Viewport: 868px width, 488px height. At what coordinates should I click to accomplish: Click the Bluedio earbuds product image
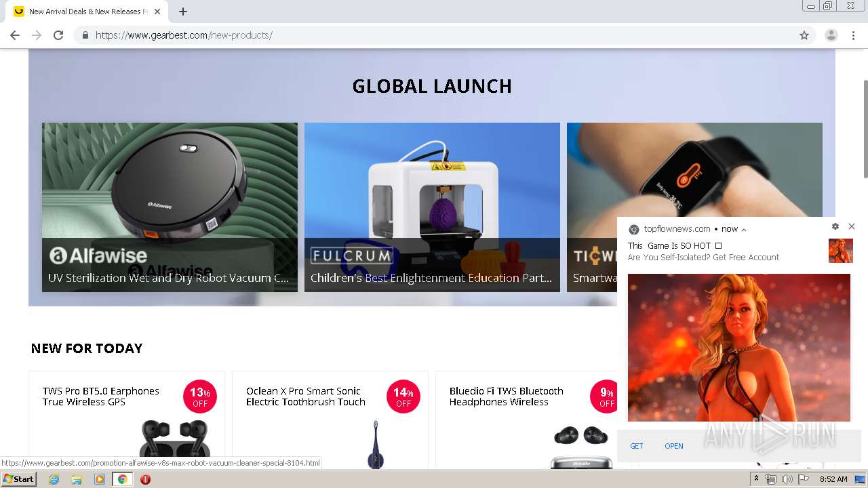pyautogui.click(x=581, y=446)
